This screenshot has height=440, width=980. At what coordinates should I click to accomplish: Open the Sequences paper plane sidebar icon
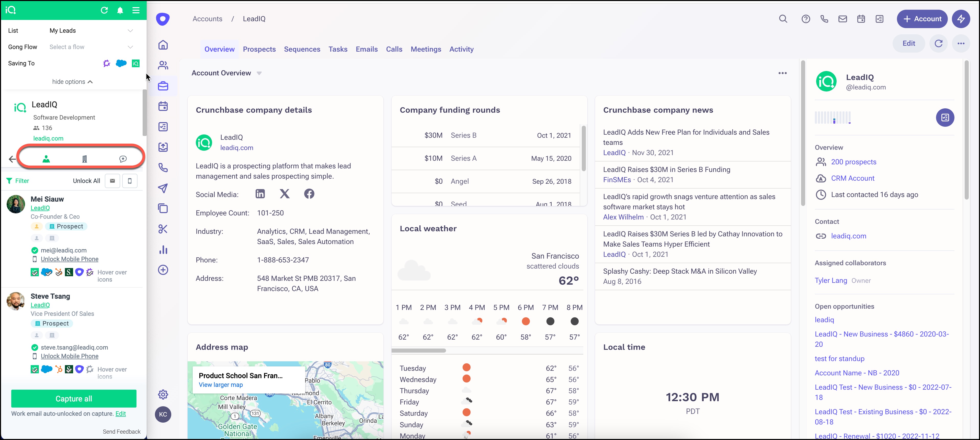pos(163,188)
